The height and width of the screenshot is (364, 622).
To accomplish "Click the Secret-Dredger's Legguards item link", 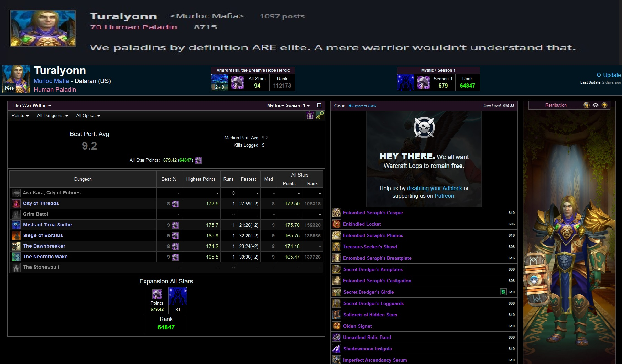I will point(373,303).
